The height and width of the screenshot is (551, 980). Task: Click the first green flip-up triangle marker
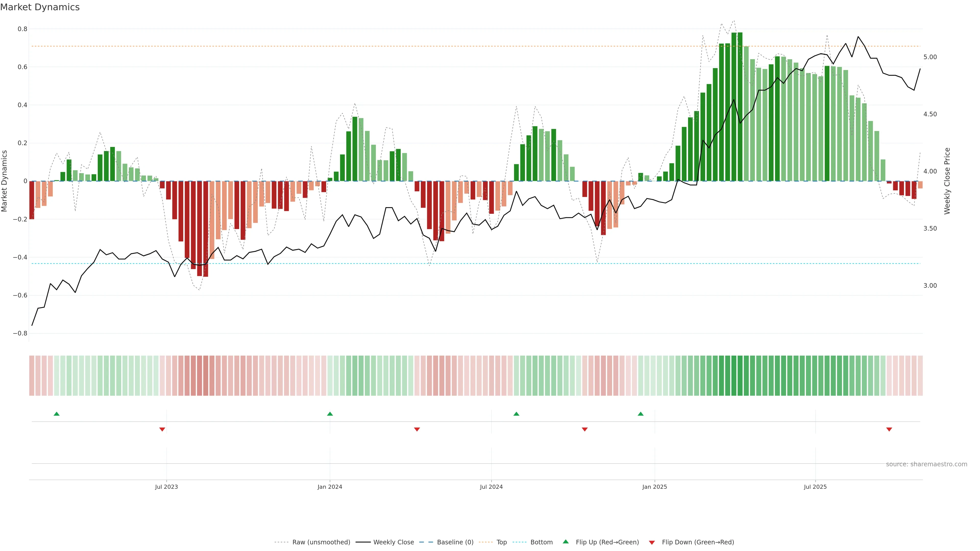tap(57, 414)
